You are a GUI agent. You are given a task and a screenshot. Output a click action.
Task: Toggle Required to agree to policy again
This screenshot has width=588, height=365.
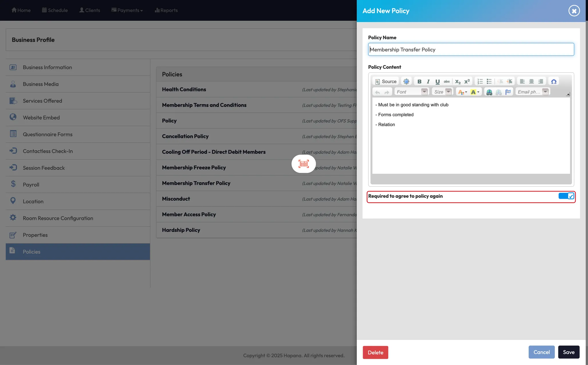566,196
